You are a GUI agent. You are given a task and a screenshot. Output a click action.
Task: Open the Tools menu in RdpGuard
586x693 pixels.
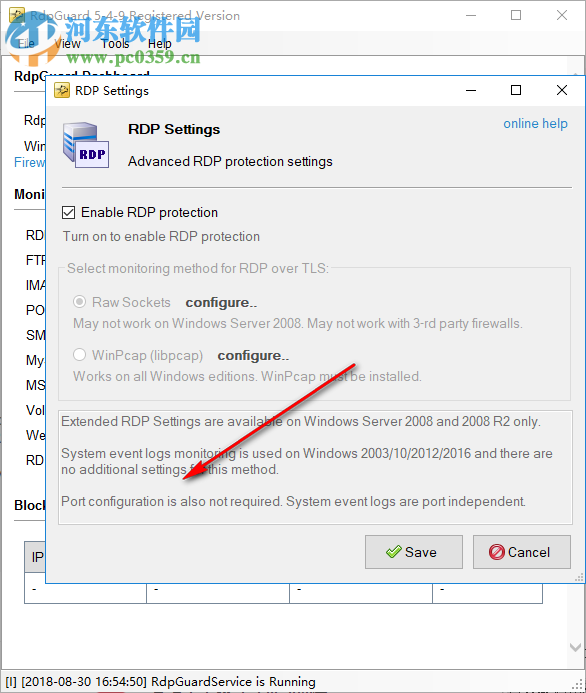coord(115,44)
